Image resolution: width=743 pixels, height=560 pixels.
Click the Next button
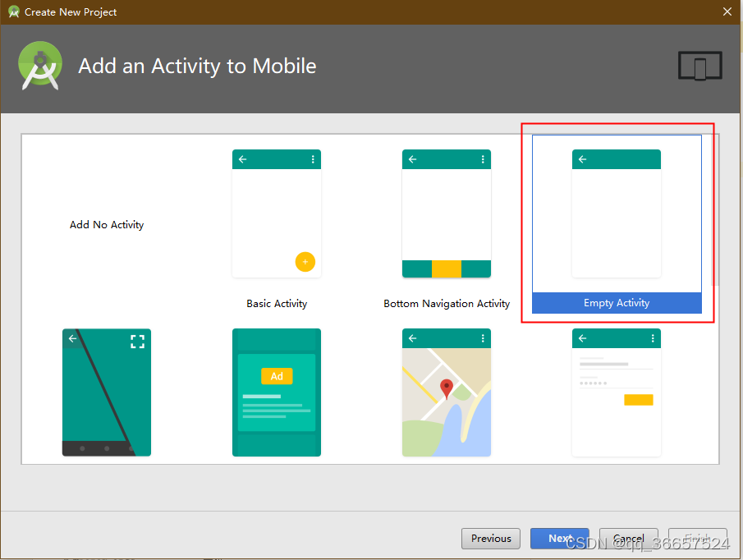(559, 539)
